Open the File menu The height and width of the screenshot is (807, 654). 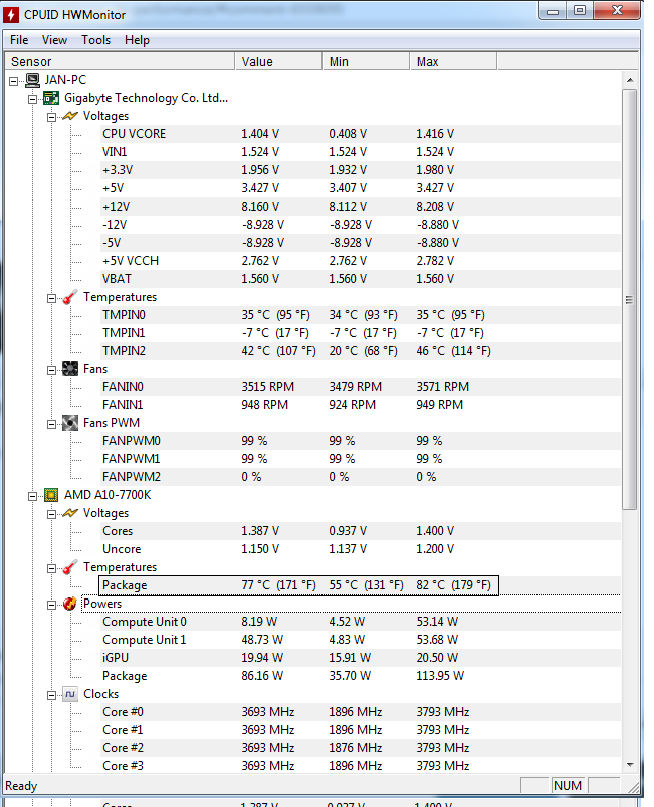click(x=19, y=40)
